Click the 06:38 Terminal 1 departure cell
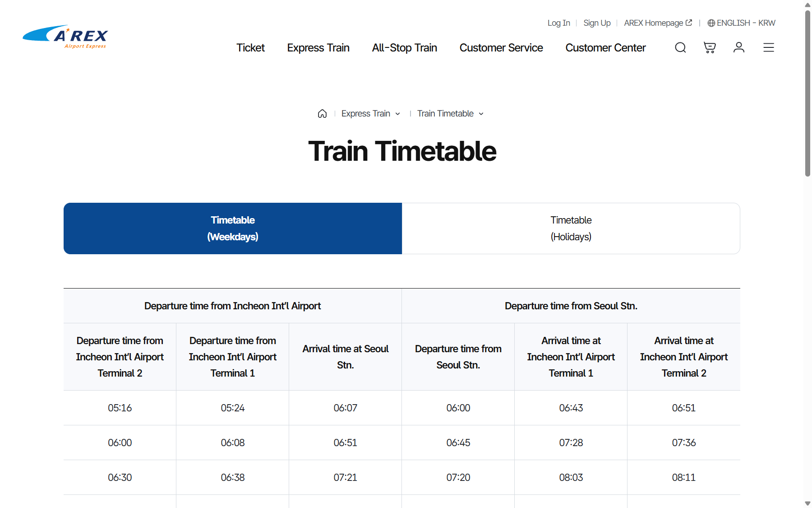 233,477
